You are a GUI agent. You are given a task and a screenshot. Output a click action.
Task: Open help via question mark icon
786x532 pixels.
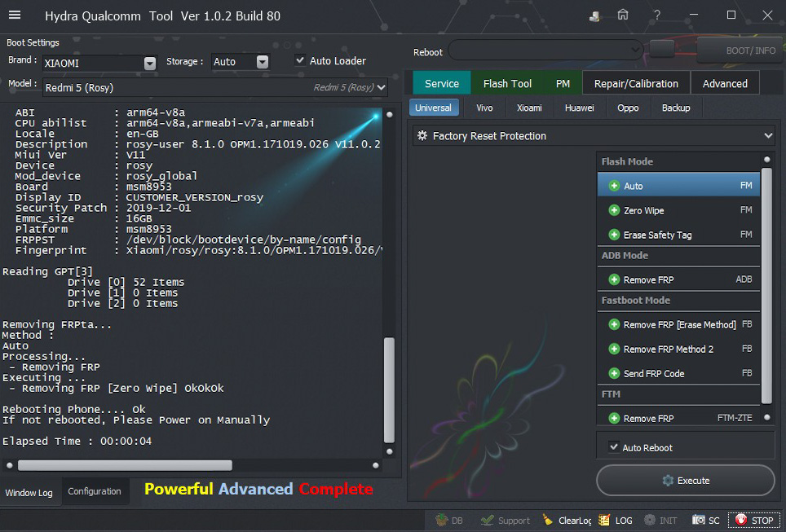coord(657,15)
